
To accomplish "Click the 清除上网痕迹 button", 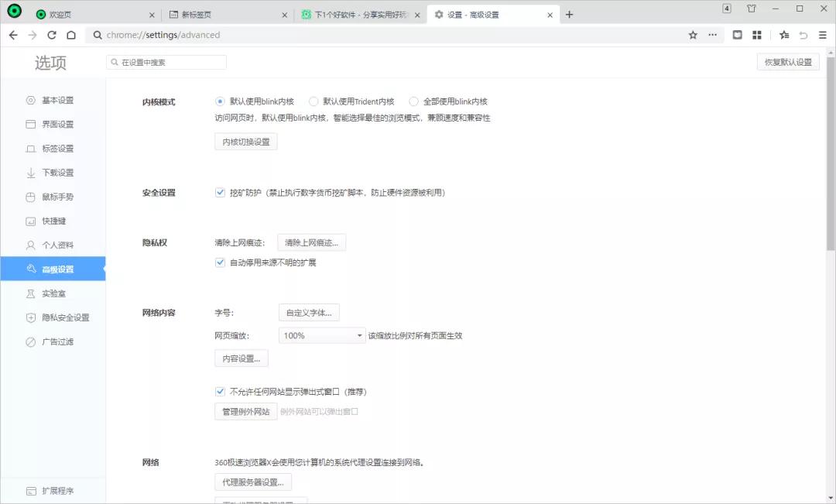I will [312, 242].
